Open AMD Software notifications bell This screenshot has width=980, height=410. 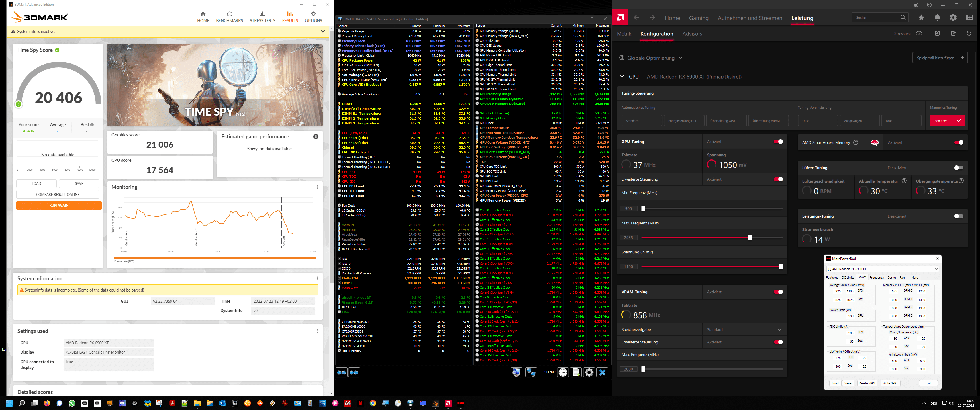937,17
